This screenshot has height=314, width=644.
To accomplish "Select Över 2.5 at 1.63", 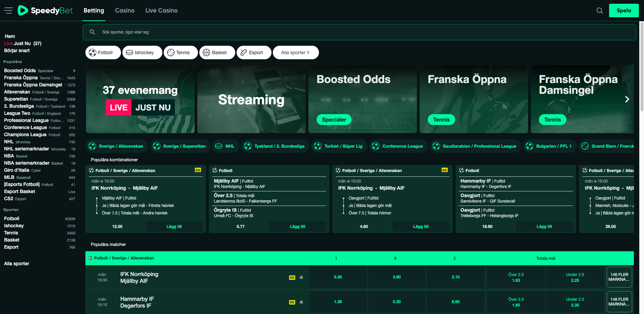I will [516, 277].
